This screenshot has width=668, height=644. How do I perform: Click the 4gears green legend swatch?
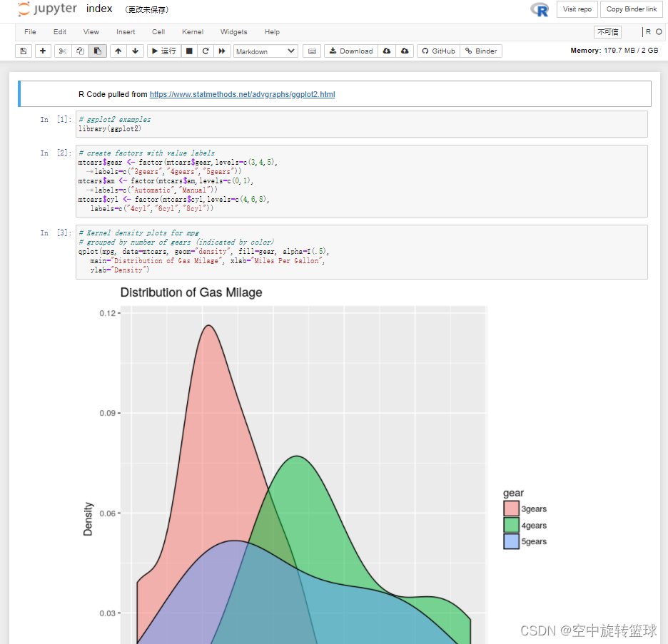[511, 525]
